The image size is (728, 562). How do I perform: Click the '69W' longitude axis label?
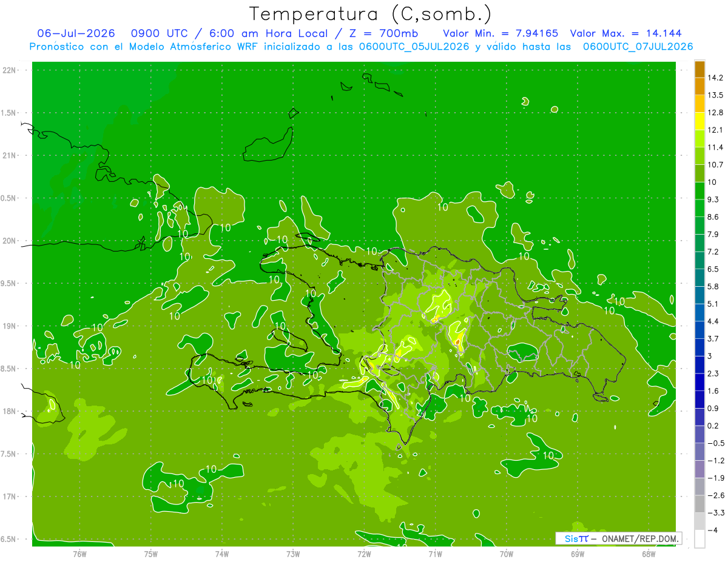pyautogui.click(x=578, y=554)
